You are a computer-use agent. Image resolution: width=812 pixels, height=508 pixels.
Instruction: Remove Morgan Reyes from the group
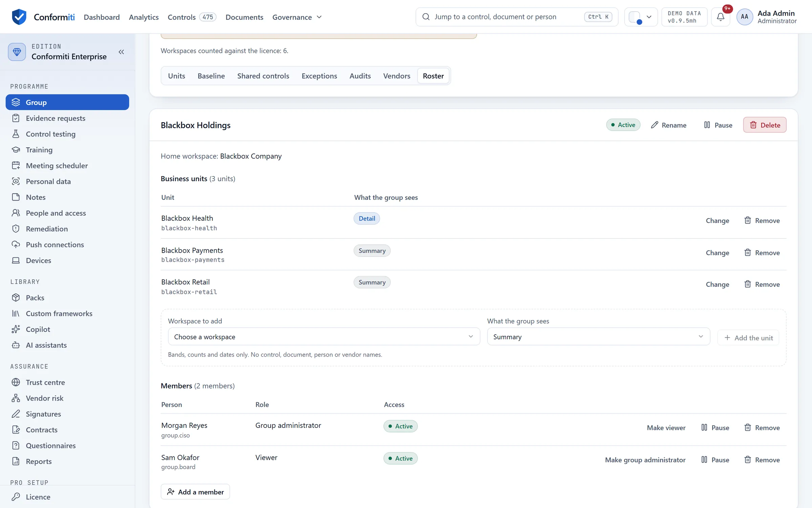pos(762,428)
